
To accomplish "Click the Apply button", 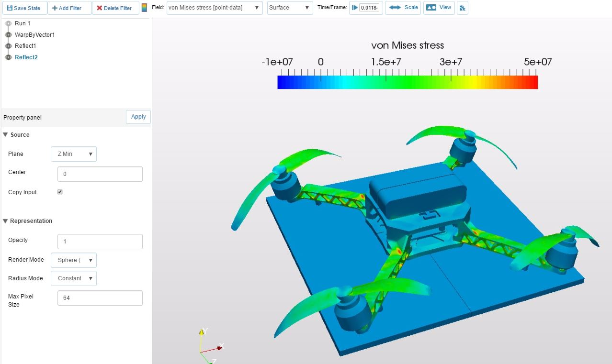I will [138, 117].
